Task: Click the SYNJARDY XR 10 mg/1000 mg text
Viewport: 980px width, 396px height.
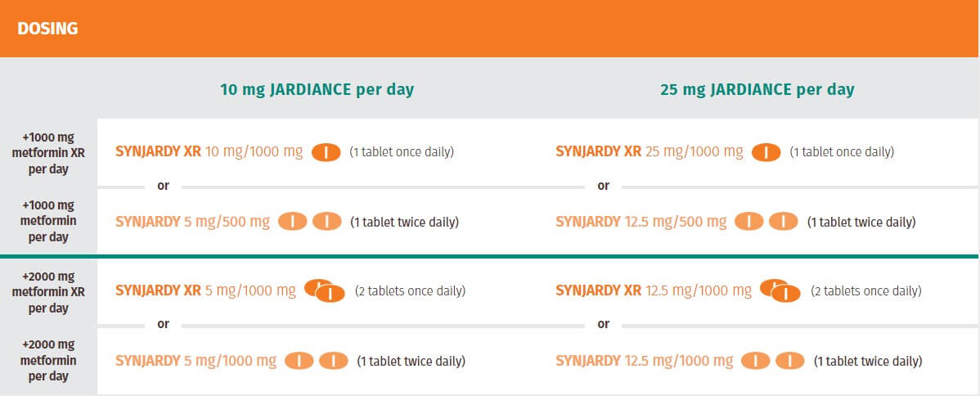Action: click(x=209, y=152)
